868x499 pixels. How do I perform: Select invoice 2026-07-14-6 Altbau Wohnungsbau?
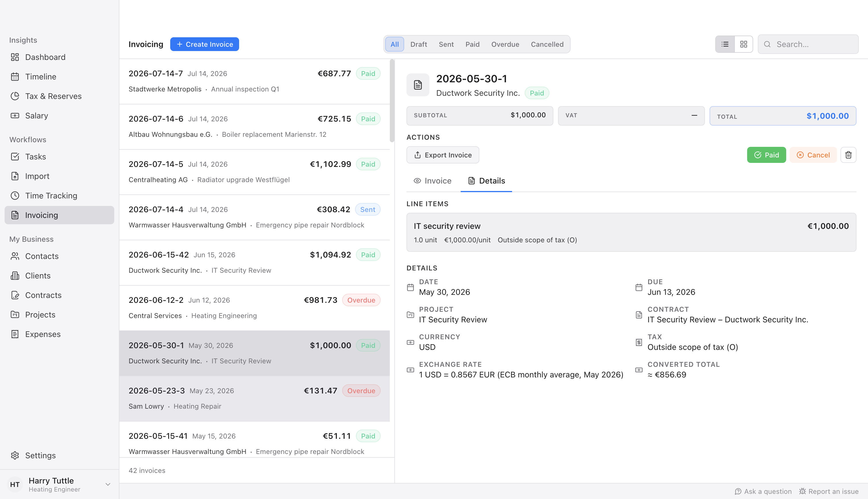click(x=255, y=127)
